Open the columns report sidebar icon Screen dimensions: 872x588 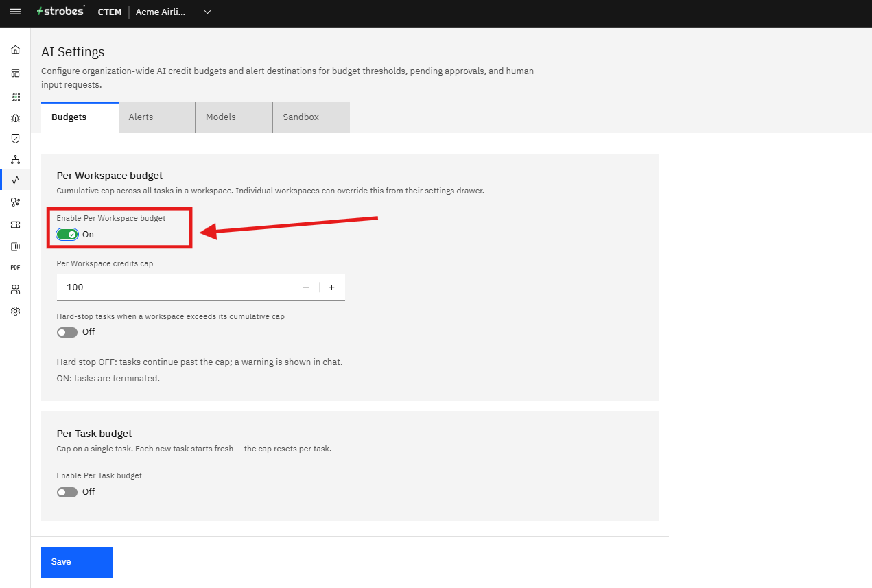(x=15, y=246)
